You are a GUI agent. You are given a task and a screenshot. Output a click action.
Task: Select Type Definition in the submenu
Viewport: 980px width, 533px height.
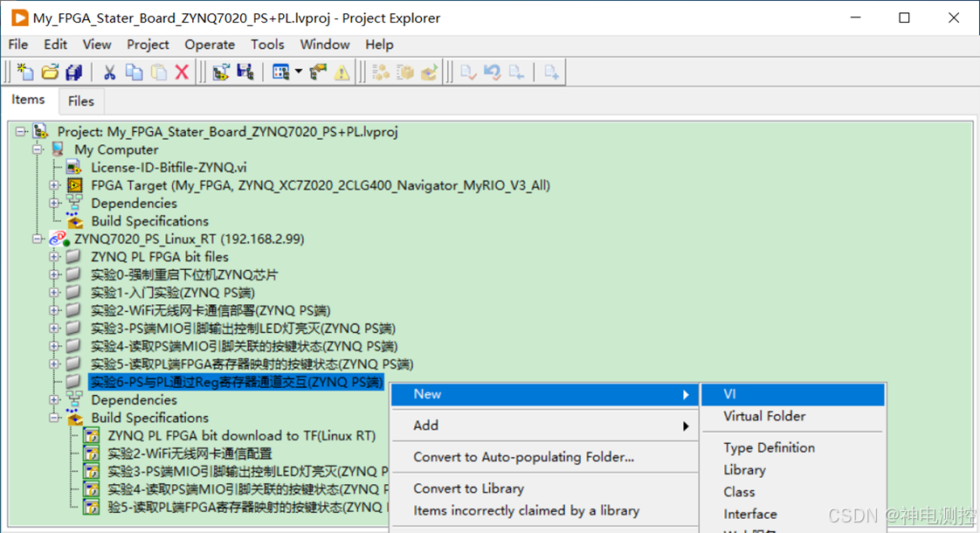(x=792, y=447)
